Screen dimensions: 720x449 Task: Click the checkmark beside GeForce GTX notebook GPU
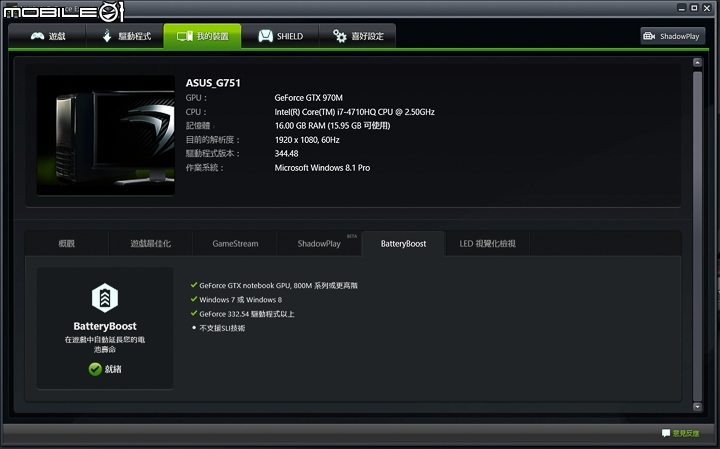(x=194, y=285)
